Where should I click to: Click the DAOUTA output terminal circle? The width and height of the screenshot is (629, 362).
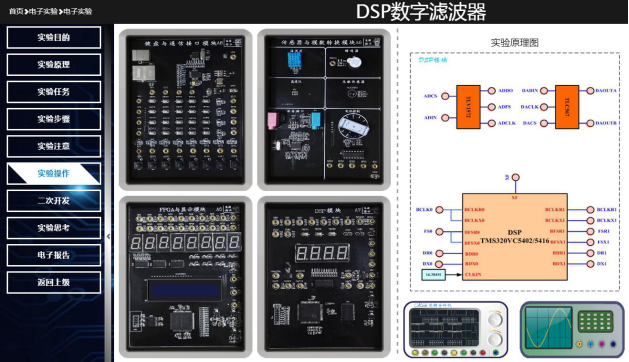590,91
